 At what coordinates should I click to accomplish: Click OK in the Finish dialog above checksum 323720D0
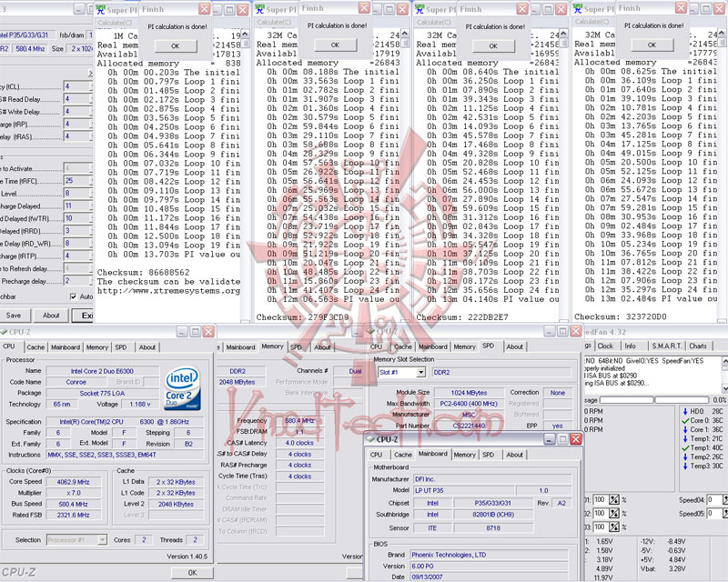coord(652,45)
